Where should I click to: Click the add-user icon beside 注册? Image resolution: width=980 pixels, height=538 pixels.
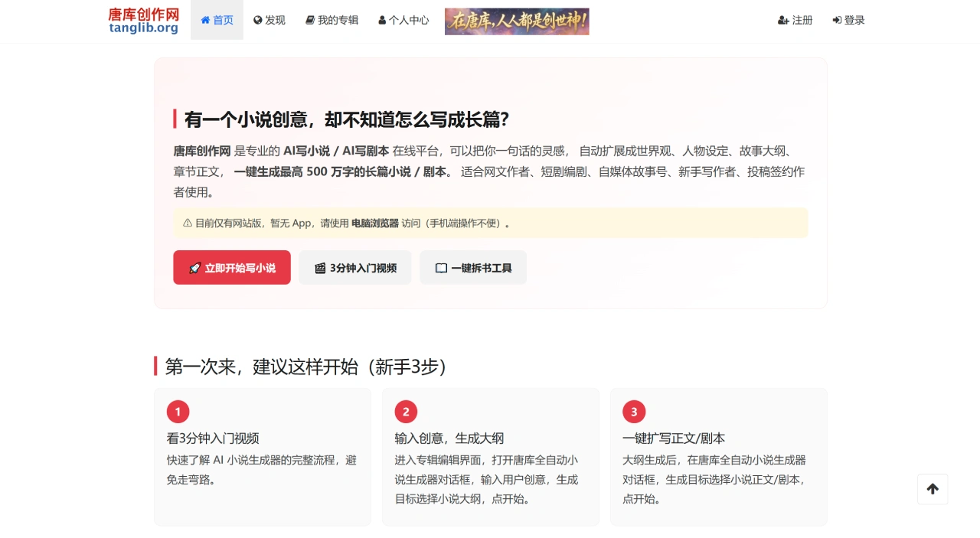click(x=783, y=21)
